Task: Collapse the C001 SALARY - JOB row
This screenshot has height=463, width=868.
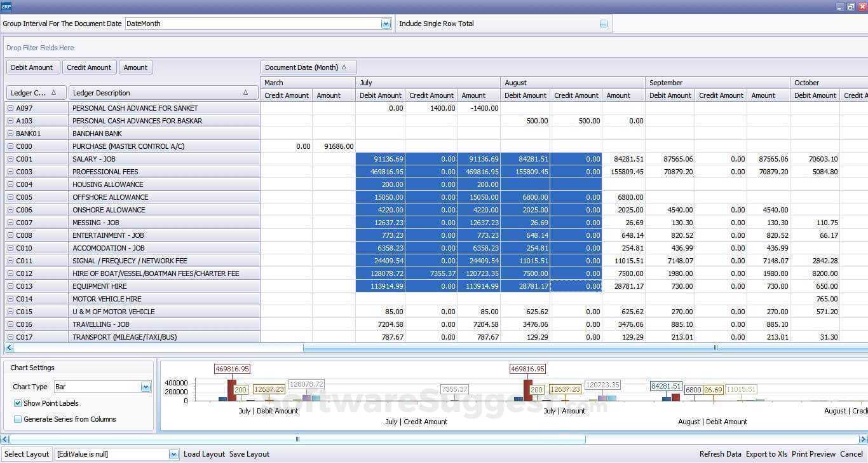Action: point(11,159)
